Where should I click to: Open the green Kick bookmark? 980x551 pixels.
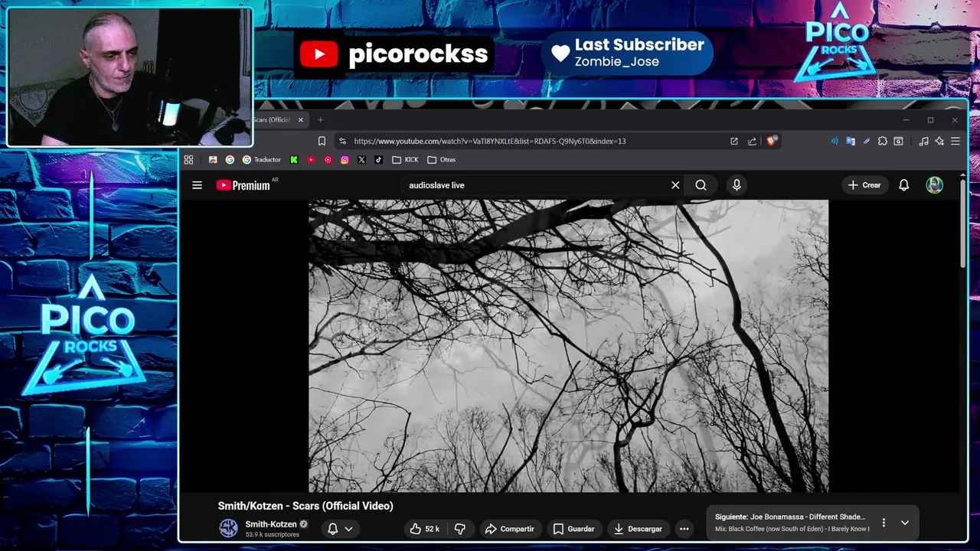click(294, 160)
